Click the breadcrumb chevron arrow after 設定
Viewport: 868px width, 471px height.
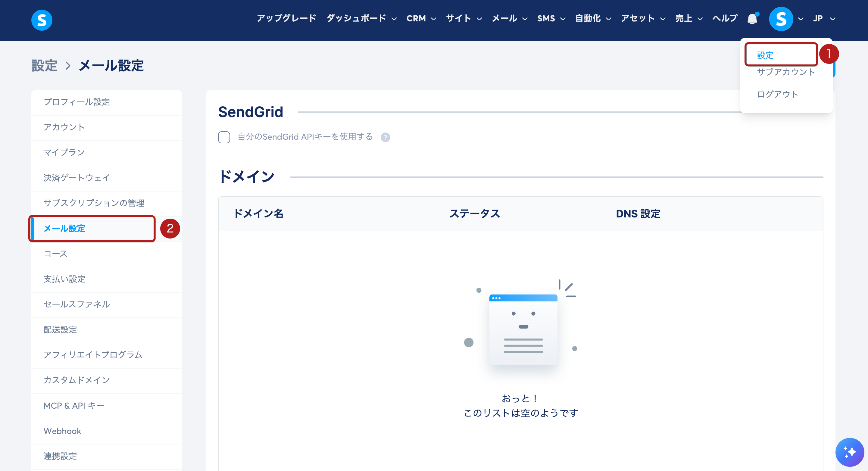click(x=68, y=65)
